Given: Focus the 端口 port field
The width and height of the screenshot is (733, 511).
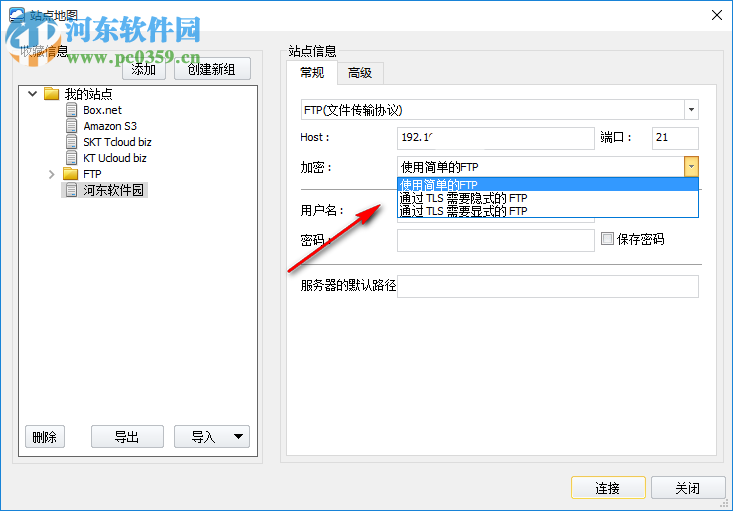Looking at the screenshot, I should point(675,138).
